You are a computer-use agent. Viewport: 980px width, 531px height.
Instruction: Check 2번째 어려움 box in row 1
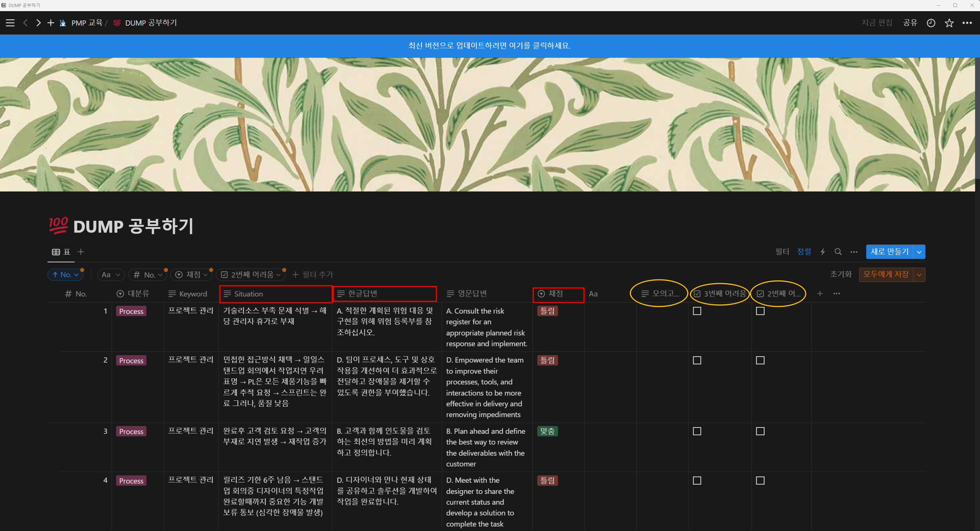(x=760, y=311)
